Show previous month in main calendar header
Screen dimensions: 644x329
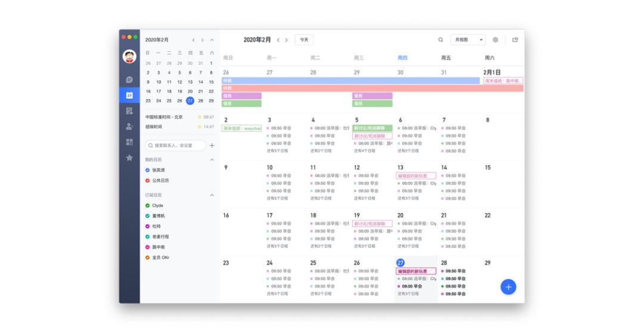278,41
